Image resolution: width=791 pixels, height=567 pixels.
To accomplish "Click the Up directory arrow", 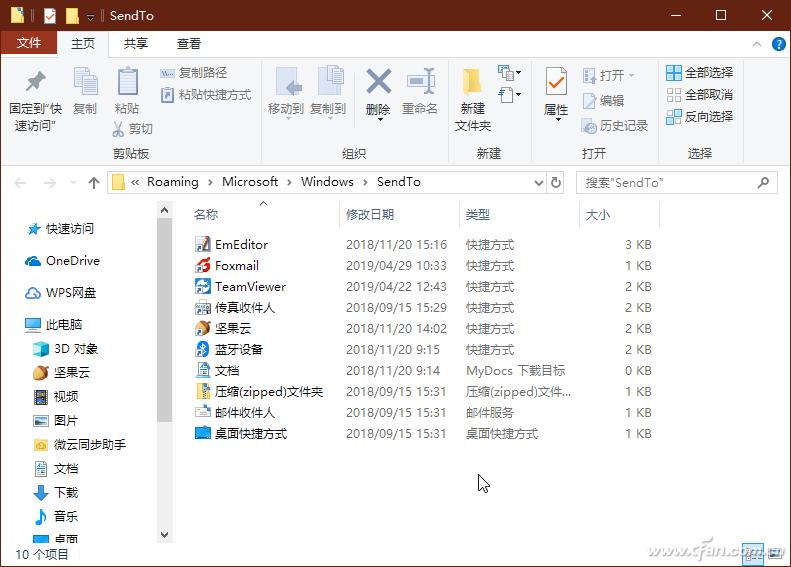I will 94,182.
